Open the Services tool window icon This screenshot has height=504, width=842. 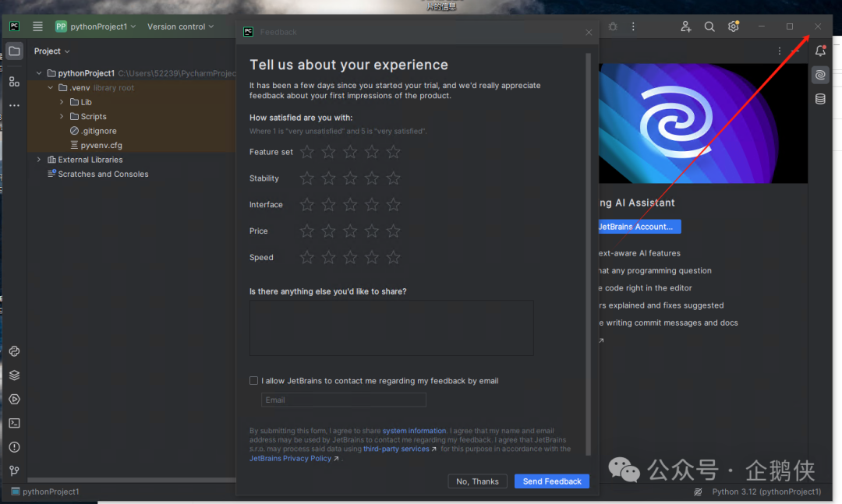[15, 400]
